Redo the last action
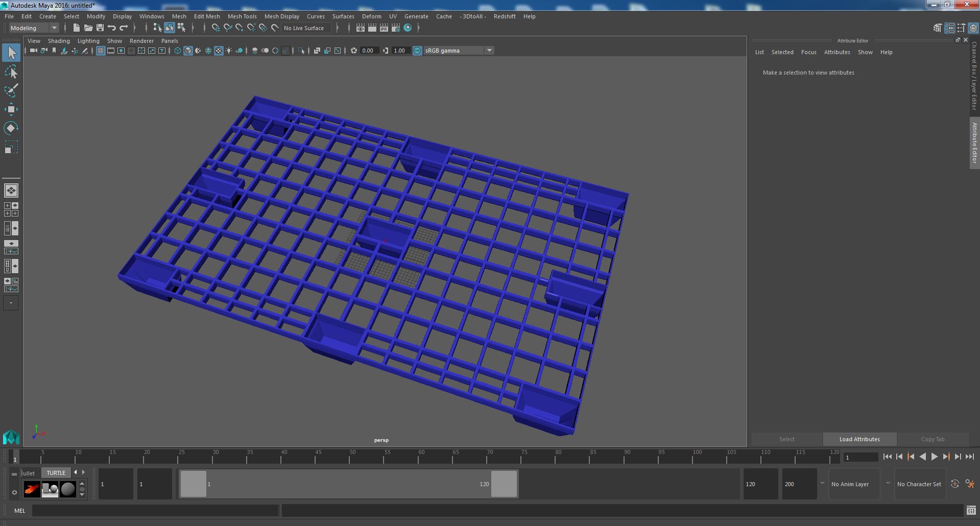This screenshot has width=980, height=526. (x=124, y=28)
